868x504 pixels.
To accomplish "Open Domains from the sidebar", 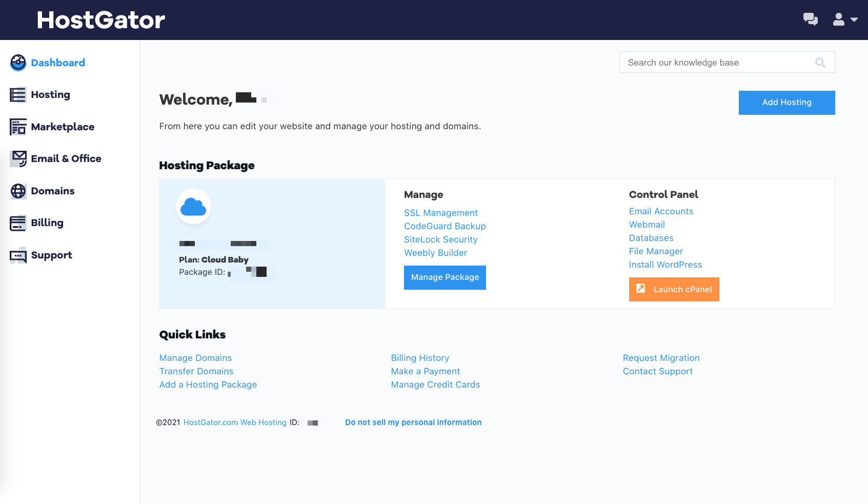I will coord(53,191).
